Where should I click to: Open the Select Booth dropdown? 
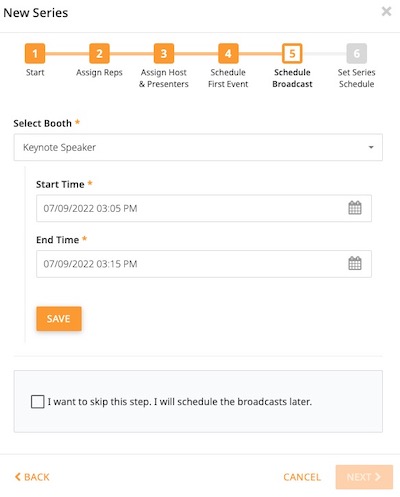[x=198, y=147]
